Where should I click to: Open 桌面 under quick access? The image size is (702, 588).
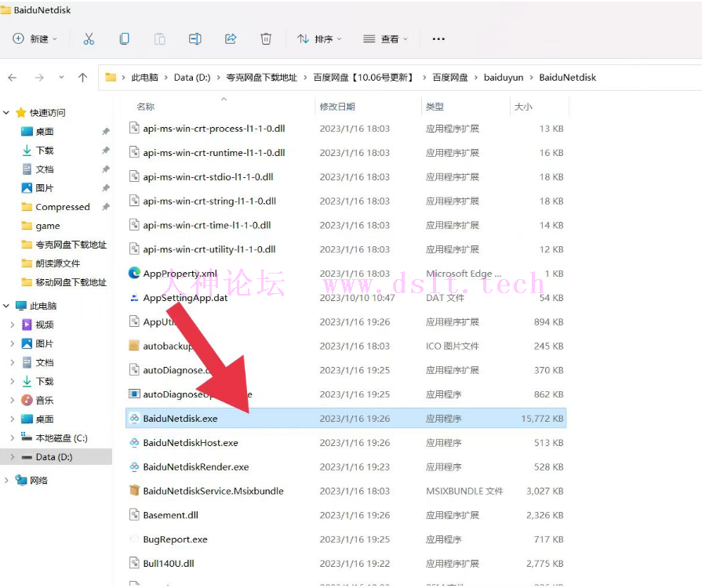(38, 132)
